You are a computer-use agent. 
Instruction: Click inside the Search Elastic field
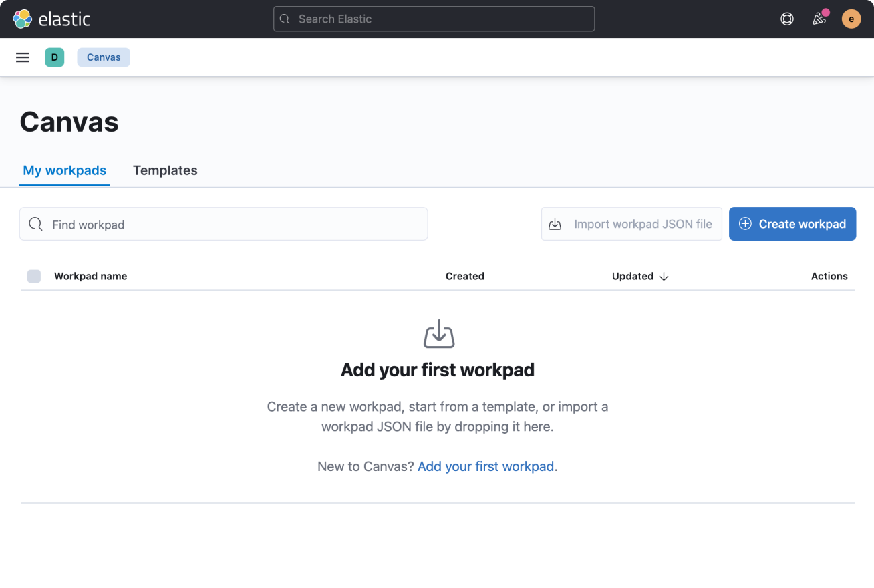pos(434,19)
